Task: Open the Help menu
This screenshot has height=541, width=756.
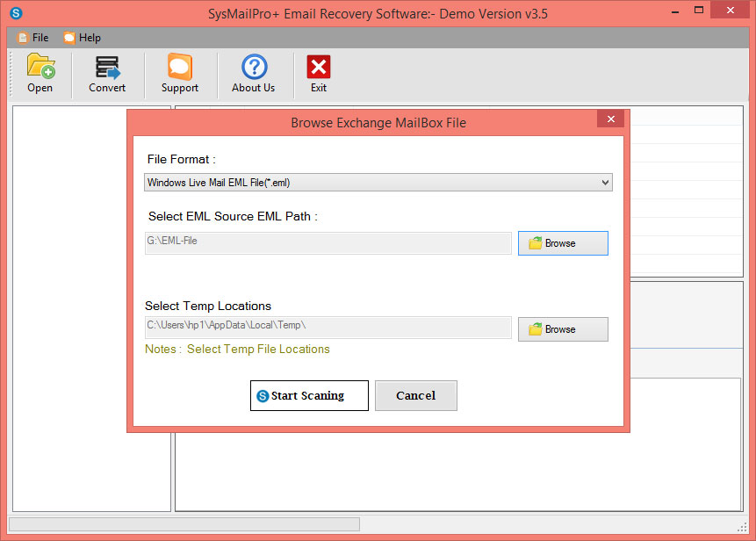Action: tap(83, 38)
